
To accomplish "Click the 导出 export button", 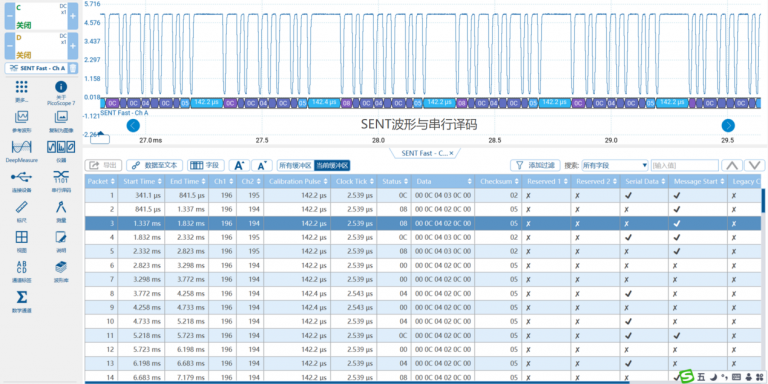I will tap(103, 166).
